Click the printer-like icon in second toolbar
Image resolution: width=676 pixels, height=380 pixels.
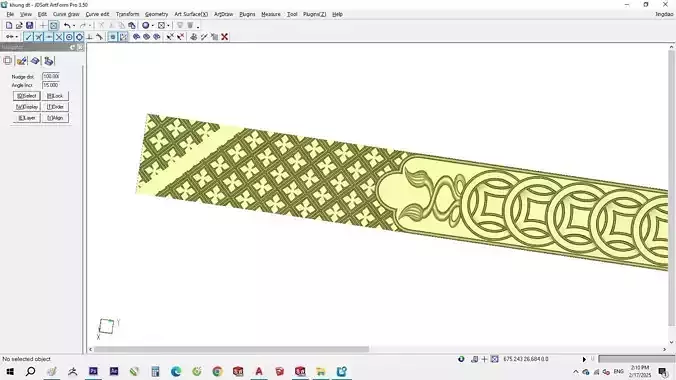tap(194, 37)
